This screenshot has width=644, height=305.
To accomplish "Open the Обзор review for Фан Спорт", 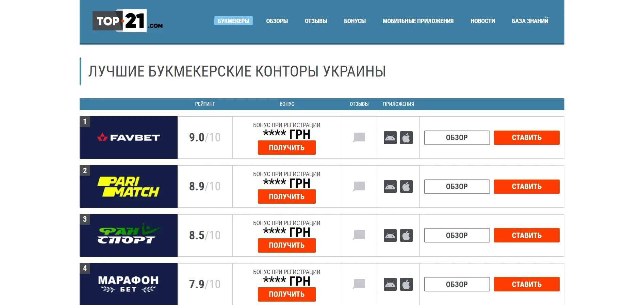I will click(457, 235).
